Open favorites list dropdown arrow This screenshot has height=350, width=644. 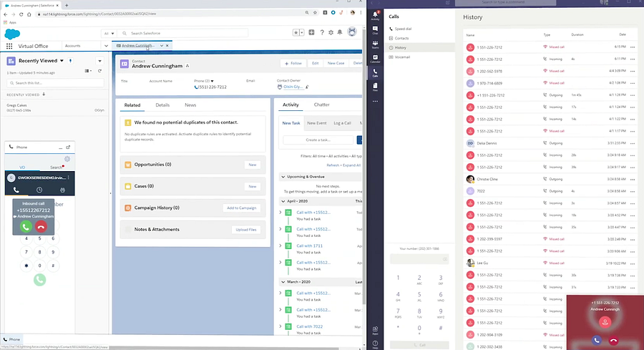coord(301,32)
